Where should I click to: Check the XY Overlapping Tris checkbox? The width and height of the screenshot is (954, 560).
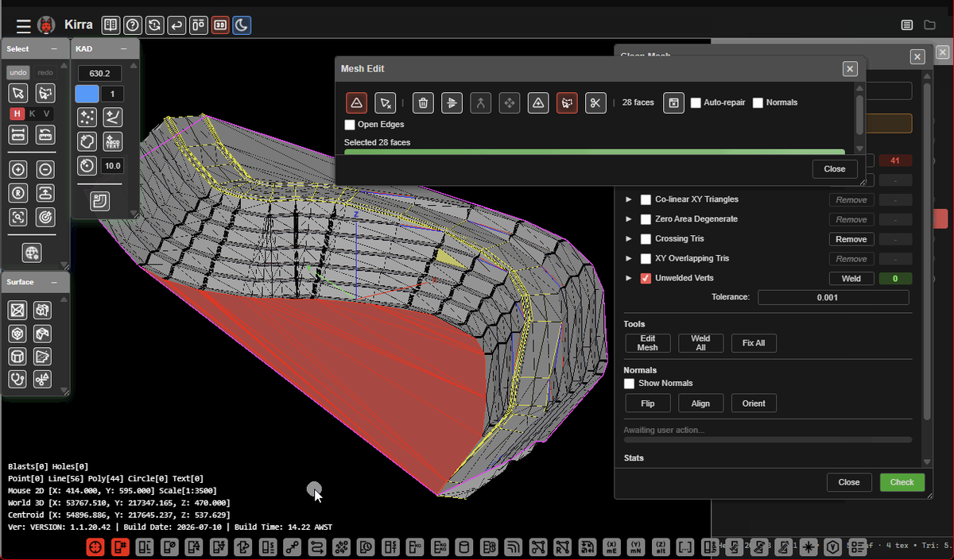646,259
